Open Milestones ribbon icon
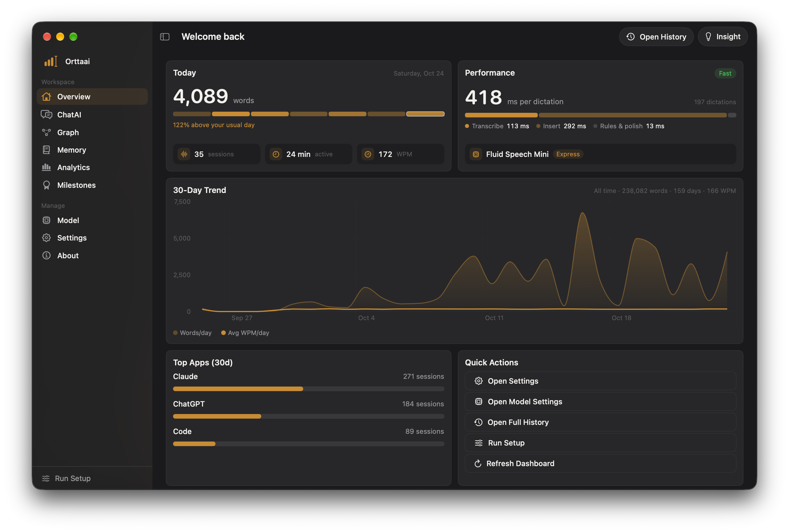This screenshot has height=532, width=789. 46,185
